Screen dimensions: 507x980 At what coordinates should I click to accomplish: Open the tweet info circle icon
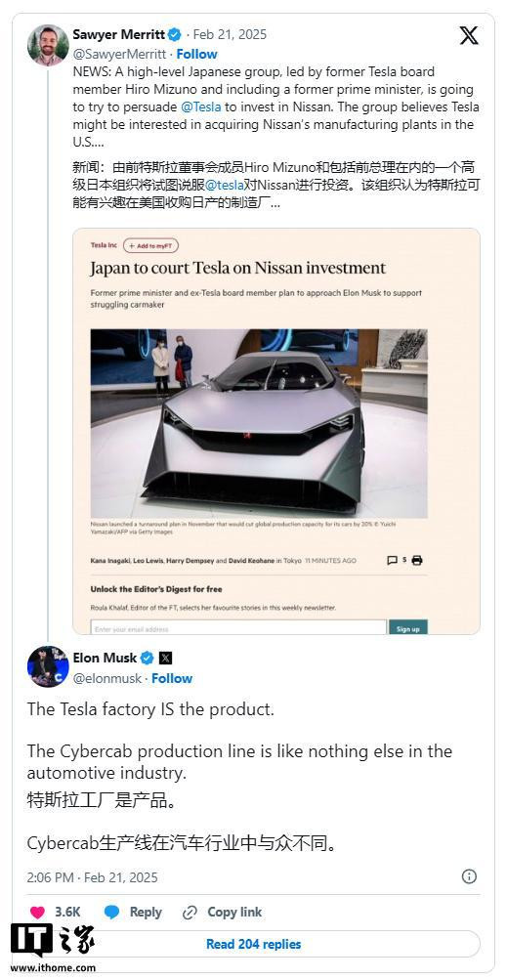(469, 876)
